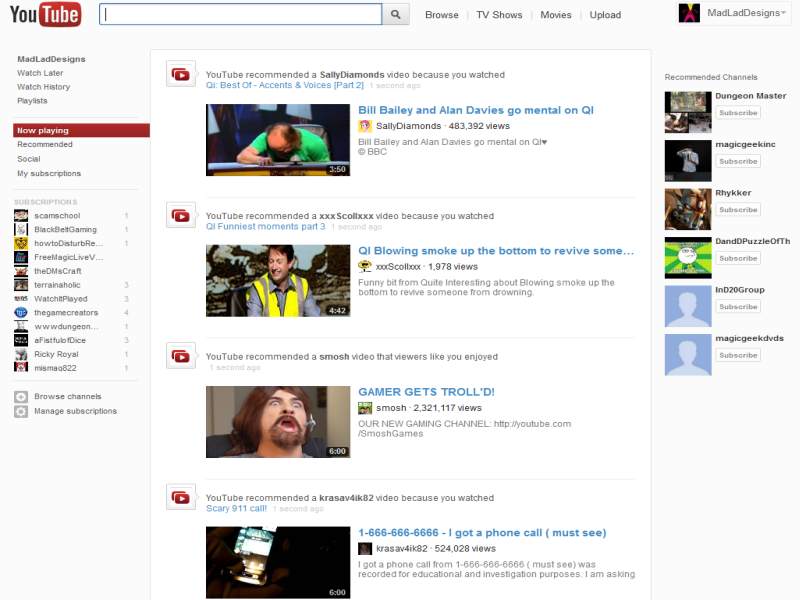Open Playlists in the sidebar
Screen dimensions: 800x600
[32, 101]
